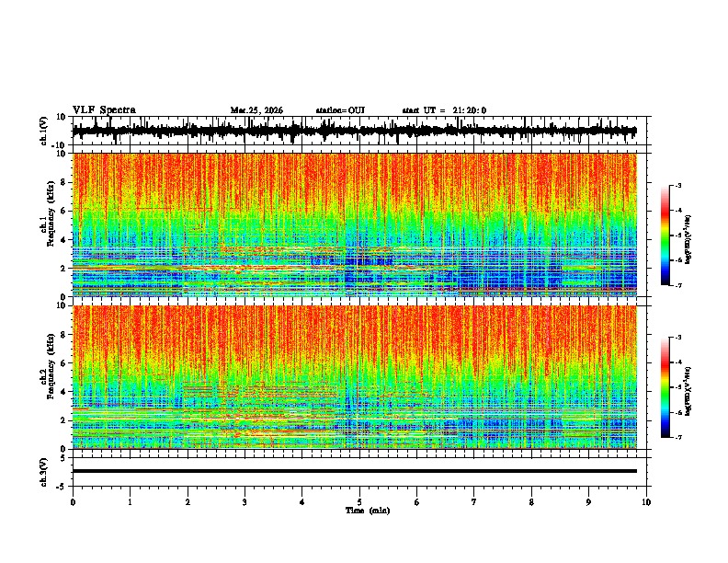Click the '-3' label on ch.2 color bar

point(678,338)
